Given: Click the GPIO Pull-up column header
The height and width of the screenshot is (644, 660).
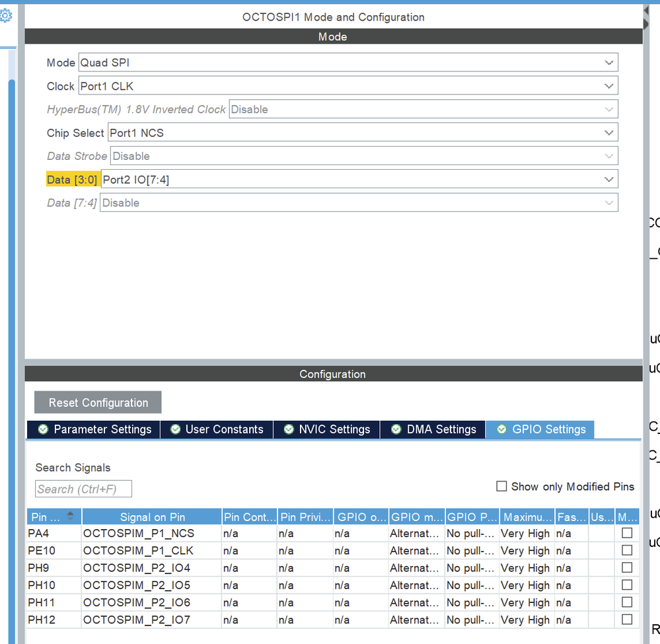Looking at the screenshot, I should tap(472, 517).
